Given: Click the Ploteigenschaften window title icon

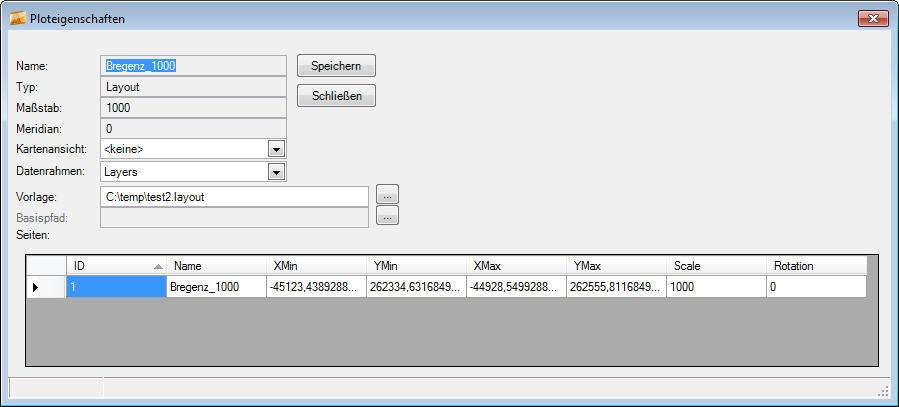Looking at the screenshot, I should click(x=18, y=19).
